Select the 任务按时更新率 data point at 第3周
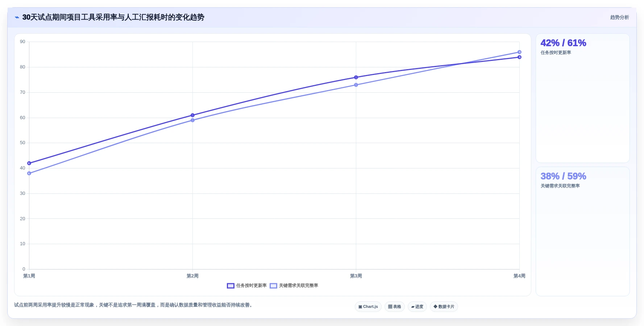 point(356,78)
